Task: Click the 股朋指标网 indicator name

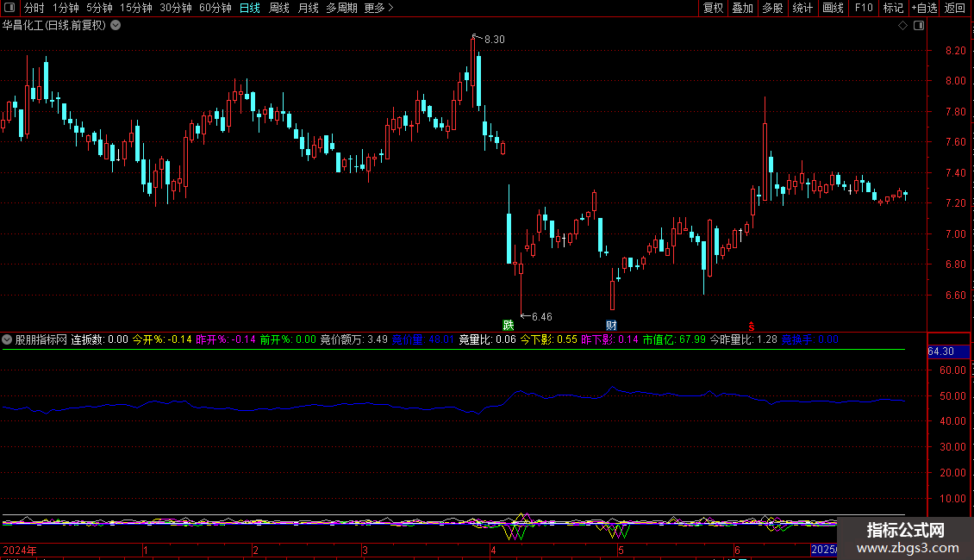Action: [41, 339]
